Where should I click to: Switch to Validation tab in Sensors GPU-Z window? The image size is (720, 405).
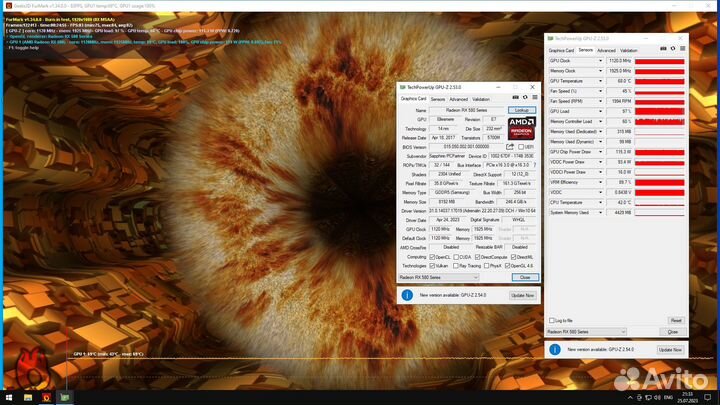629,51
